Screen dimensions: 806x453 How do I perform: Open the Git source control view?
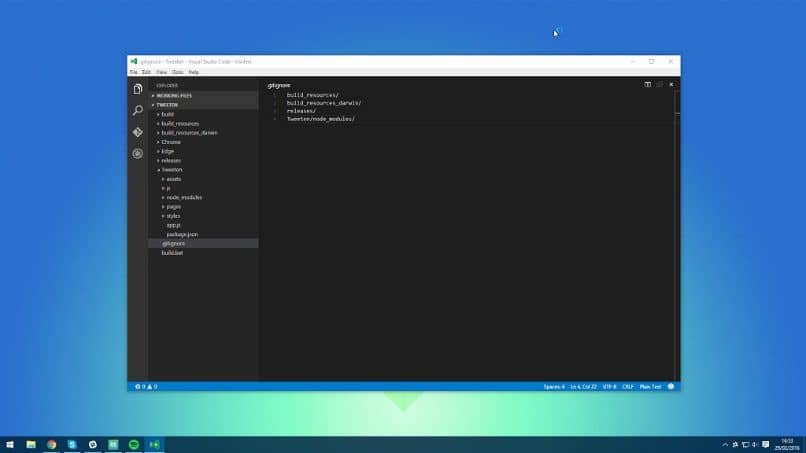point(138,132)
